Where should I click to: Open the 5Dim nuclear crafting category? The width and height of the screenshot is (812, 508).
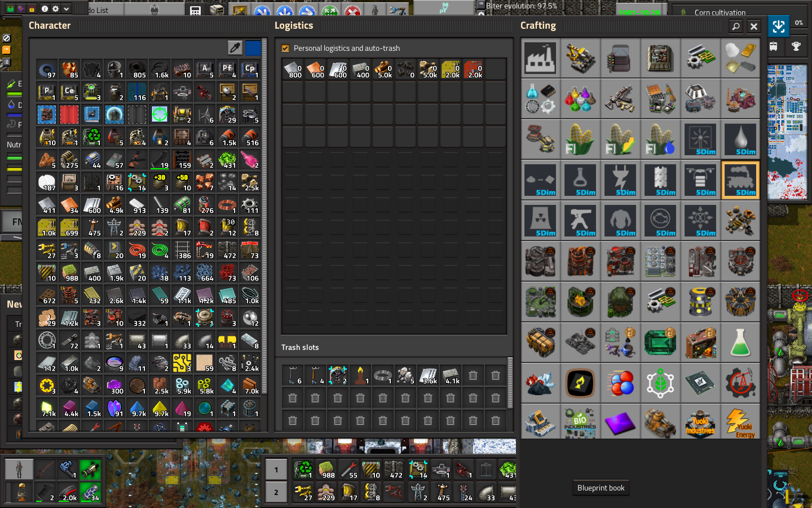click(x=541, y=221)
